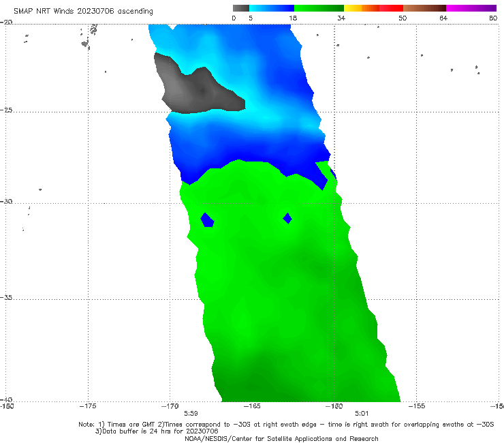
Task: Click the title "SMAP NRT Winds 20230706 ascending"
Action: click(x=83, y=12)
